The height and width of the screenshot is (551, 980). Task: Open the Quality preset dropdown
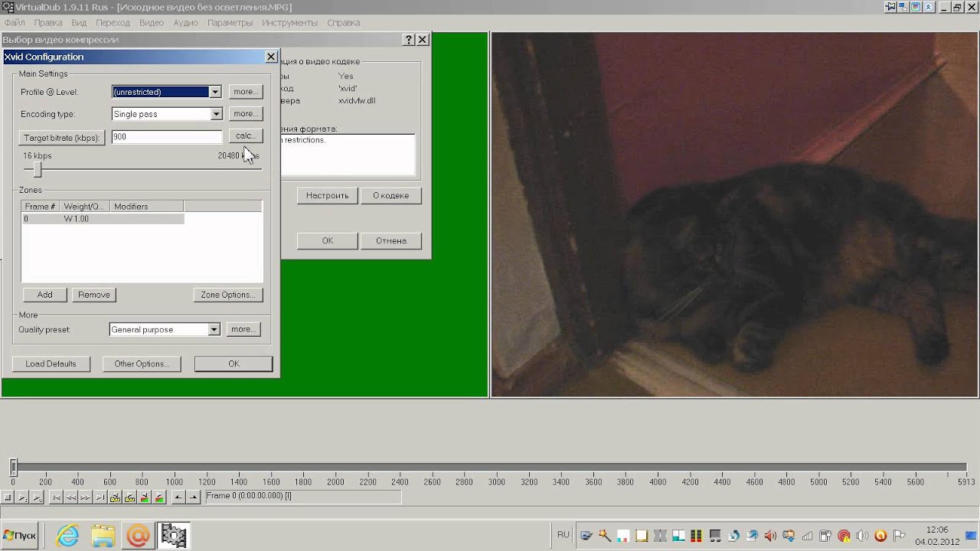(x=214, y=330)
